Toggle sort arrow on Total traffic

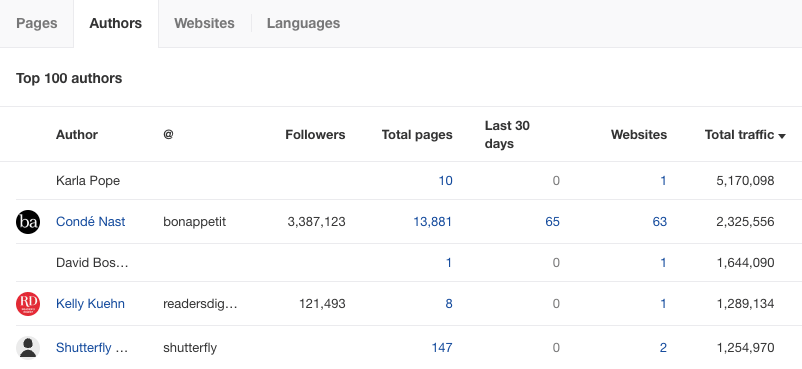coord(782,136)
